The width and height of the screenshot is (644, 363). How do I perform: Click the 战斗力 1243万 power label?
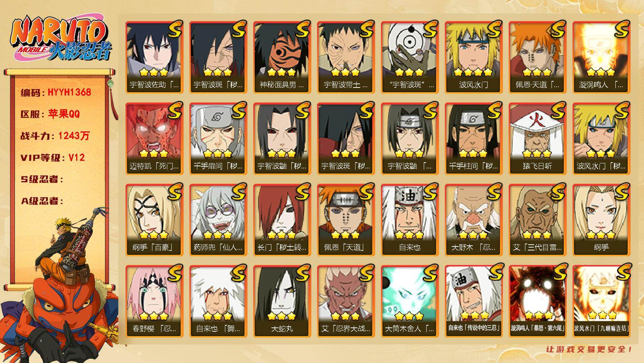click(x=55, y=136)
